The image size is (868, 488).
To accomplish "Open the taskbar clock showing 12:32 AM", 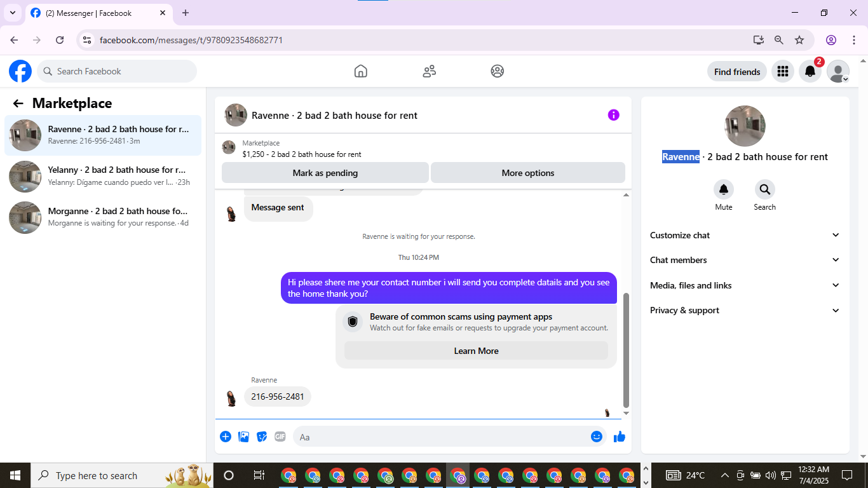I will 813,475.
